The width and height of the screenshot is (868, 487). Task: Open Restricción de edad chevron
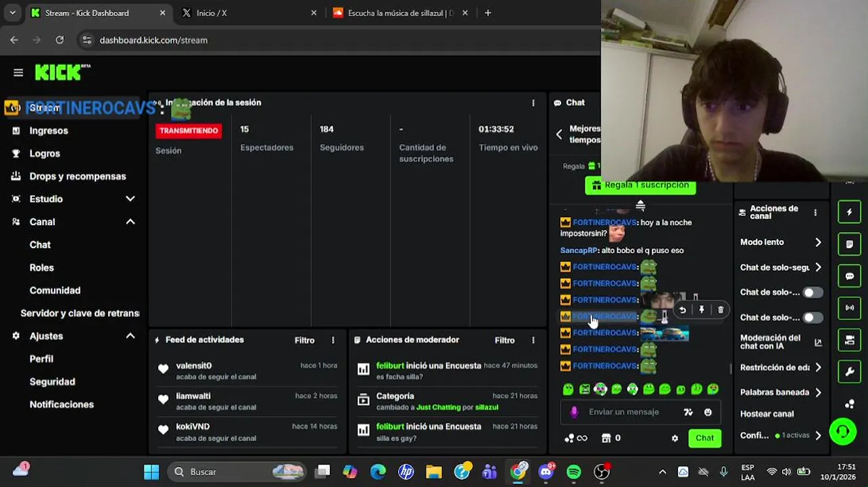818,367
